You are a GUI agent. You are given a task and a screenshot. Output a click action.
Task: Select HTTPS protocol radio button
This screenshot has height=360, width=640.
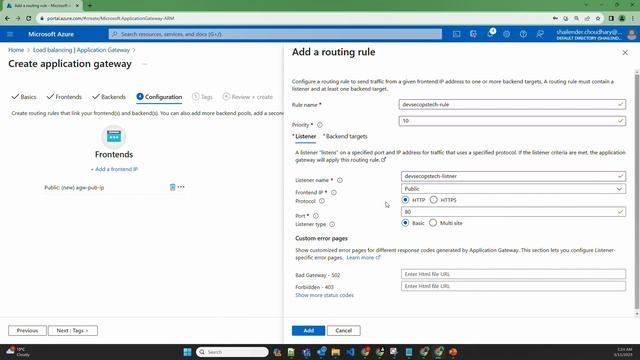pos(433,200)
